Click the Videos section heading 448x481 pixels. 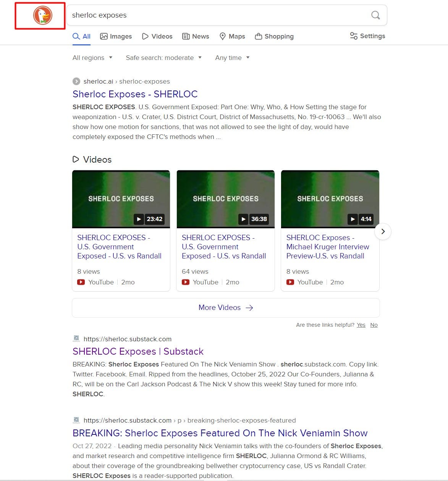pyautogui.click(x=92, y=160)
